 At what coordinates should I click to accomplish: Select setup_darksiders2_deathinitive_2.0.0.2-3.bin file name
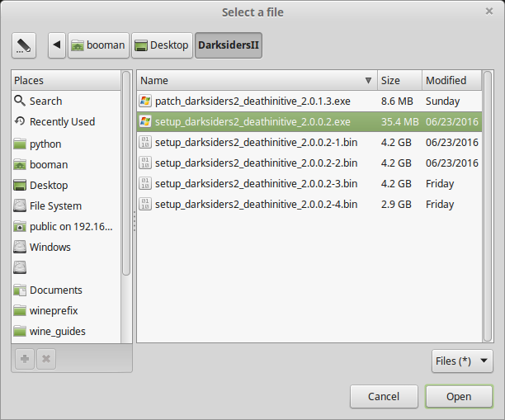[x=256, y=183]
